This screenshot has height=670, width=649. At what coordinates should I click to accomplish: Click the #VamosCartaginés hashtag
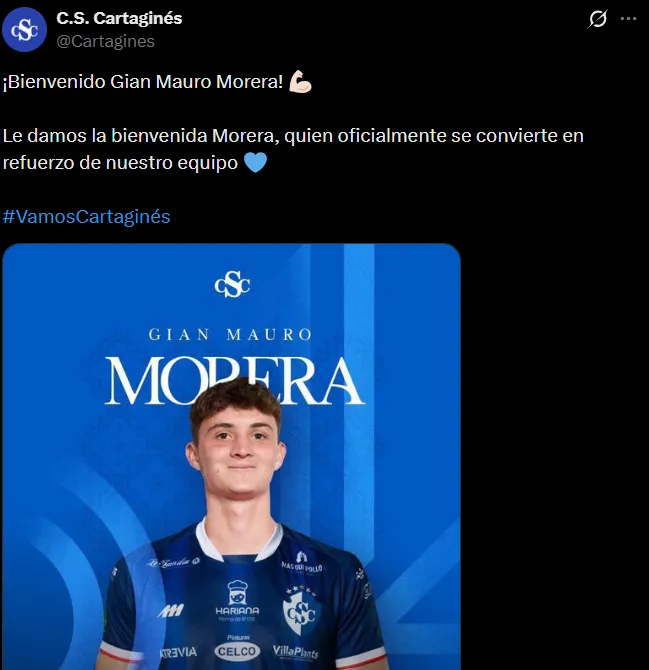click(x=87, y=217)
